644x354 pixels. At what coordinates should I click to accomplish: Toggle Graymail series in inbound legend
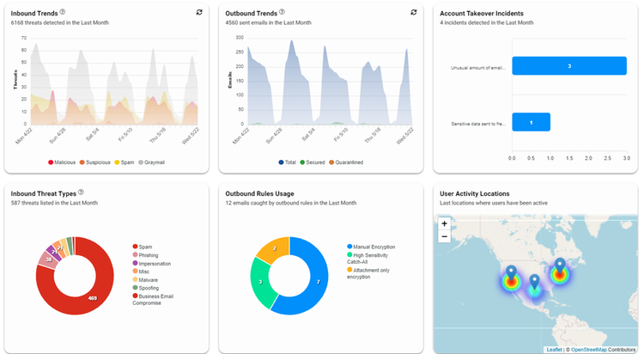click(x=151, y=162)
